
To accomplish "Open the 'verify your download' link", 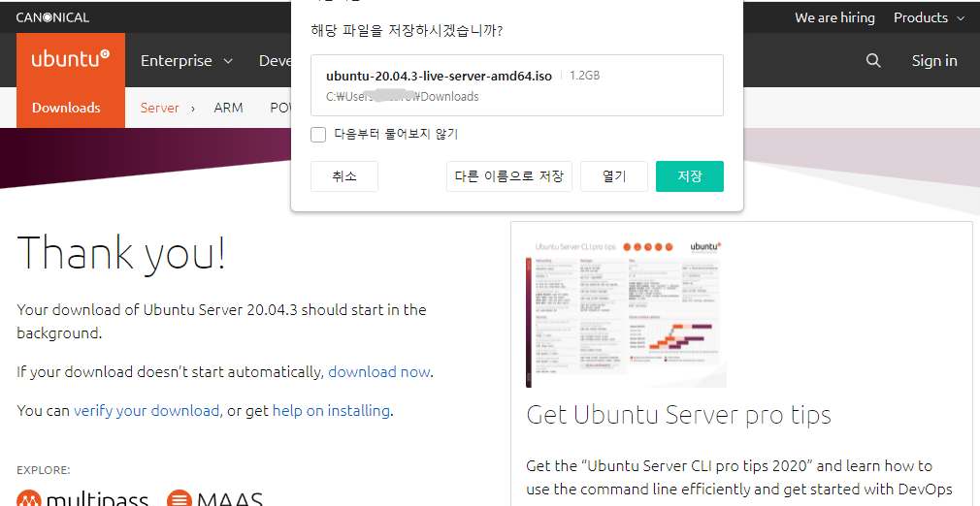I will (x=147, y=411).
